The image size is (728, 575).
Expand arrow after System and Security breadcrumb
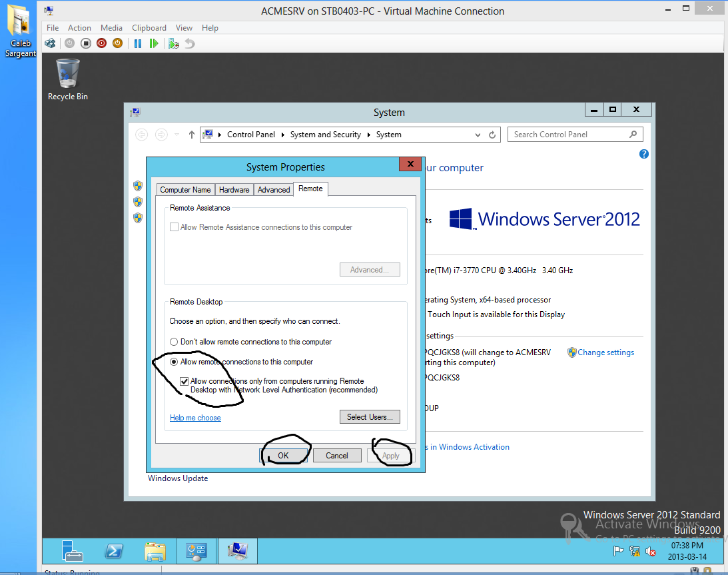(368, 135)
